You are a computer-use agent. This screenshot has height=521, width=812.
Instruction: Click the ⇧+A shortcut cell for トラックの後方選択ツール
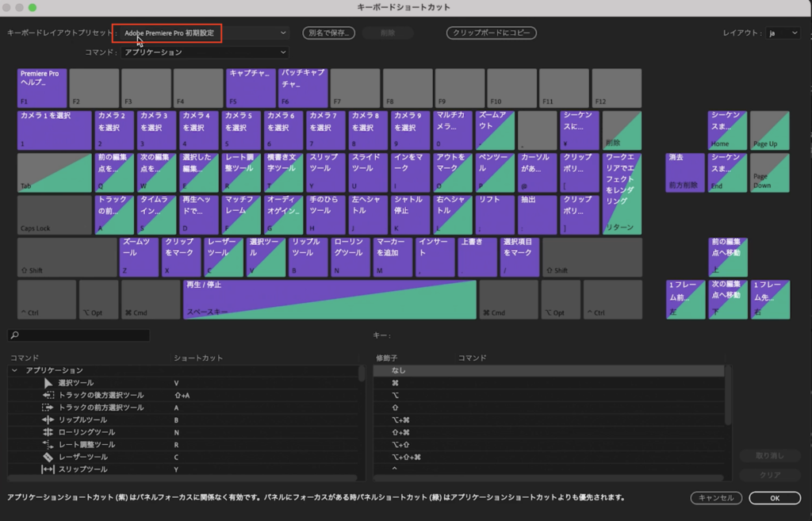(182, 395)
